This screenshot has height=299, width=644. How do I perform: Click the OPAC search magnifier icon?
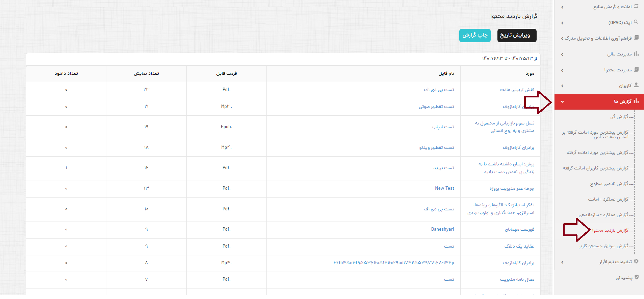[636, 22]
